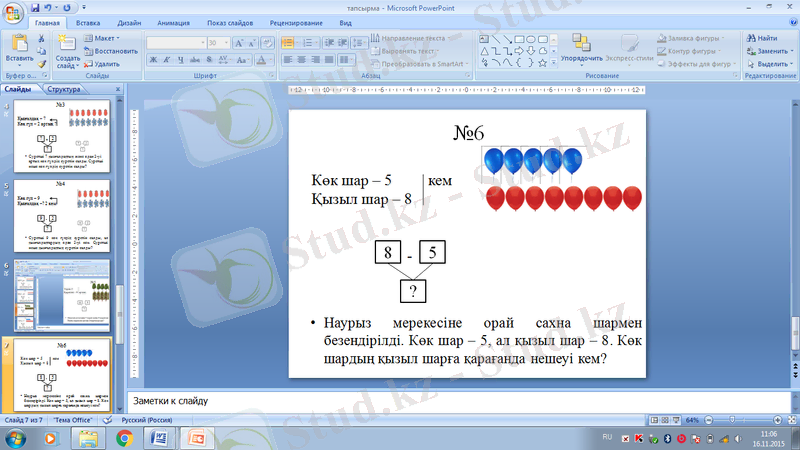Click the Save icon in quick access toolbar

pos(36,6)
